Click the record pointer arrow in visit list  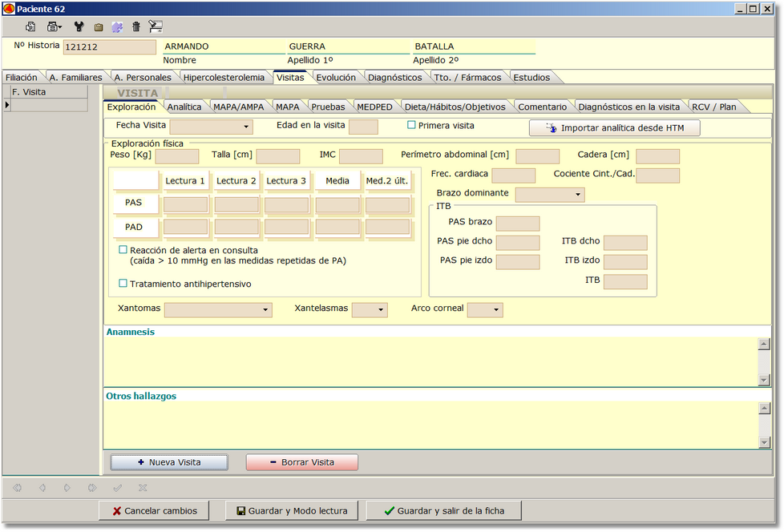7,105
